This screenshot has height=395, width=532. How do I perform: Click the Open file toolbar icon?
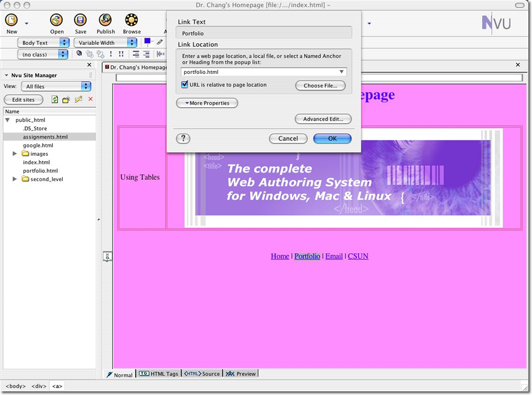56,20
